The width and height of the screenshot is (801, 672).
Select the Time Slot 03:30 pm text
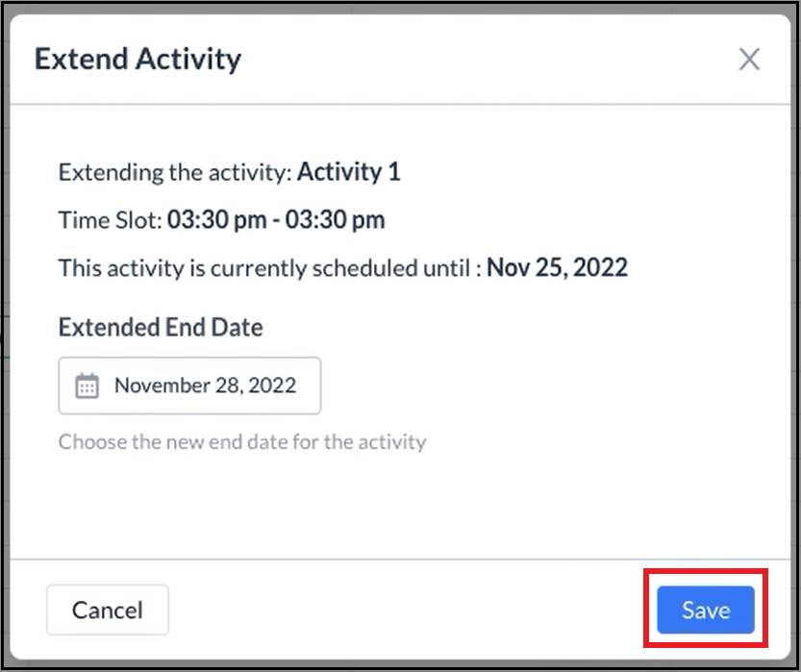[x=223, y=219]
